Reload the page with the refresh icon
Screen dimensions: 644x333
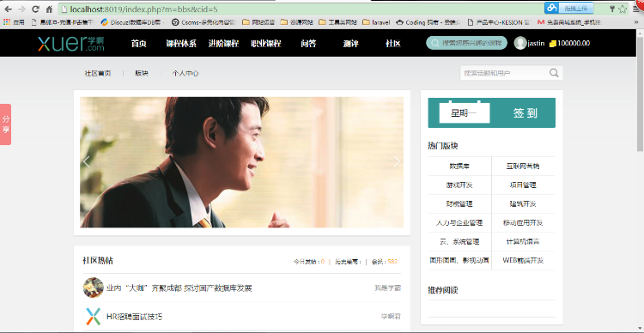click(x=35, y=9)
